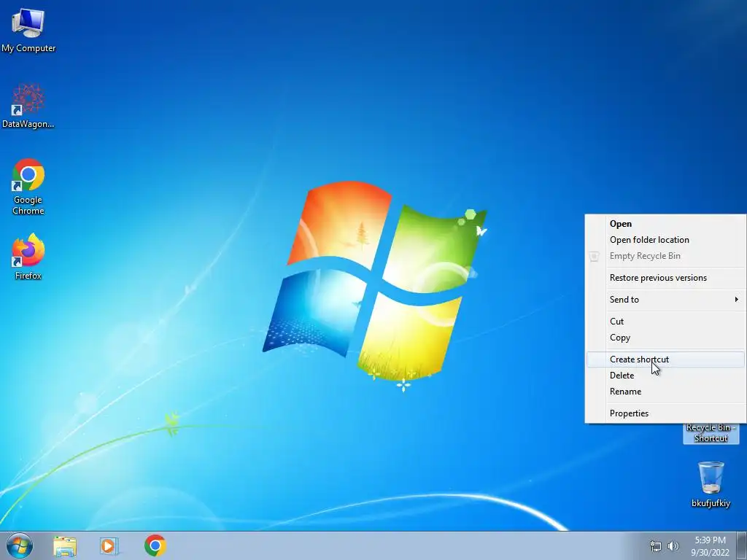Click the Show desktop strip at taskbar end
The width and height of the screenshot is (747, 560).
[x=742, y=545]
